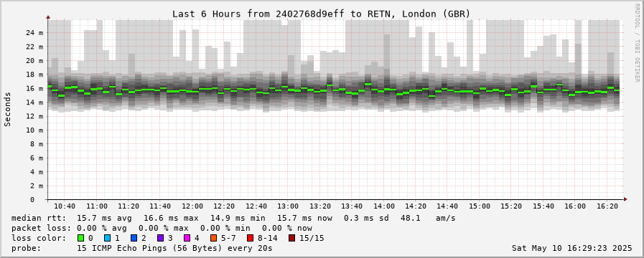Click the purple loss color 3 swatch
This screenshot has height=258, width=644.
(160, 238)
